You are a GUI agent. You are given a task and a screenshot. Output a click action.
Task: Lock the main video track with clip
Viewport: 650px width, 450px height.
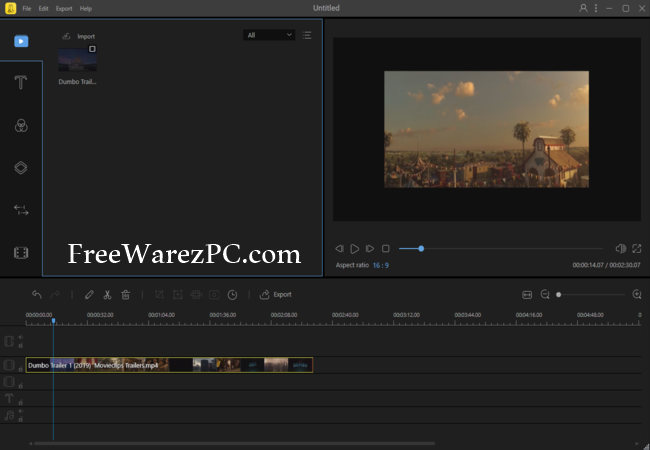point(20,369)
